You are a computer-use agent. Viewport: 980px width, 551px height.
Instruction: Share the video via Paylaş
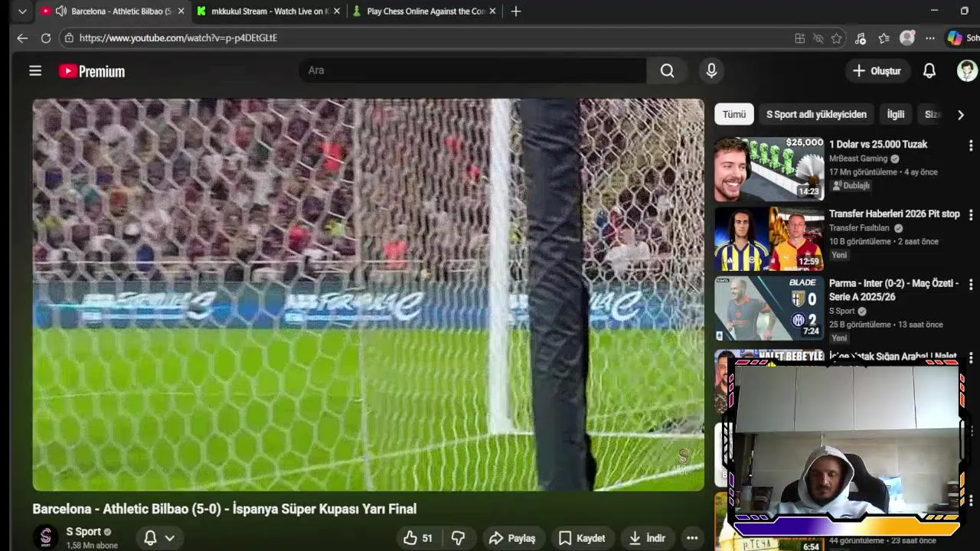tap(512, 538)
